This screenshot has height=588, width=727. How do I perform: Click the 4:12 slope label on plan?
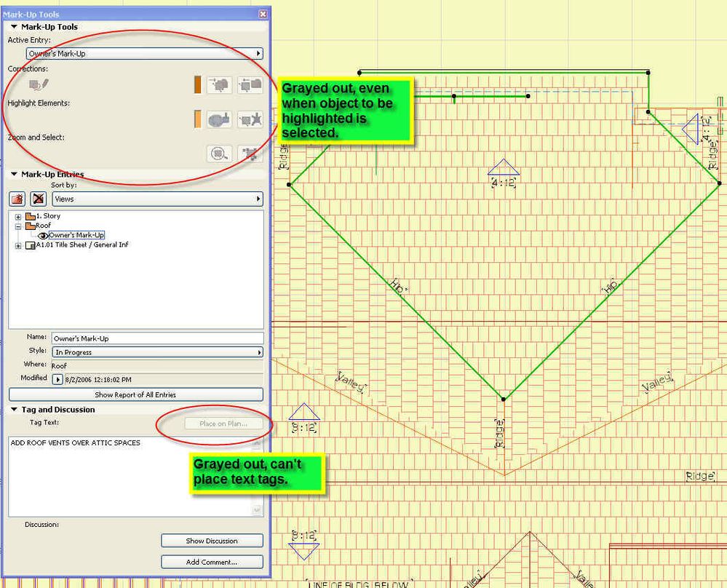click(504, 182)
